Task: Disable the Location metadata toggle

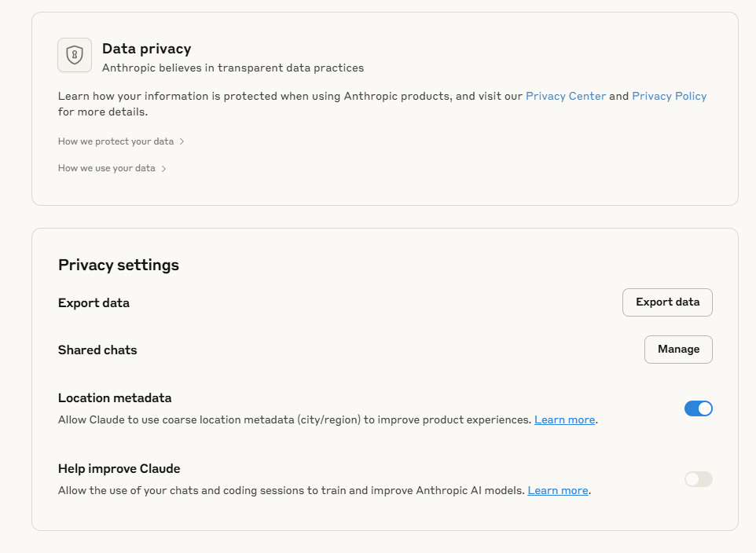Action: click(698, 408)
